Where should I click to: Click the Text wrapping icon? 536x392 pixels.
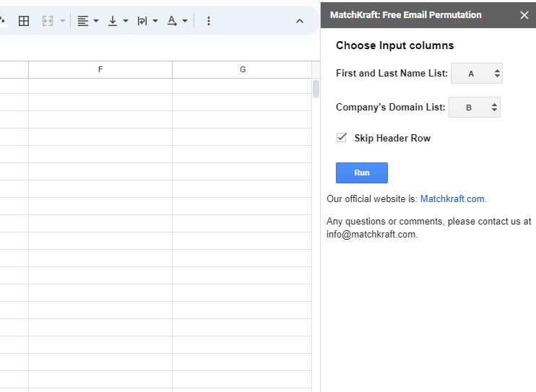point(142,21)
